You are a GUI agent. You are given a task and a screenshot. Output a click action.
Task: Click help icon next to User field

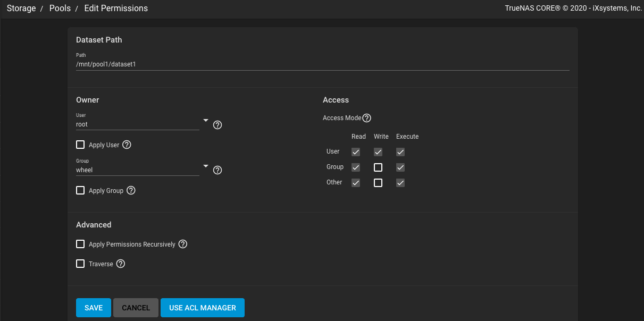click(217, 125)
